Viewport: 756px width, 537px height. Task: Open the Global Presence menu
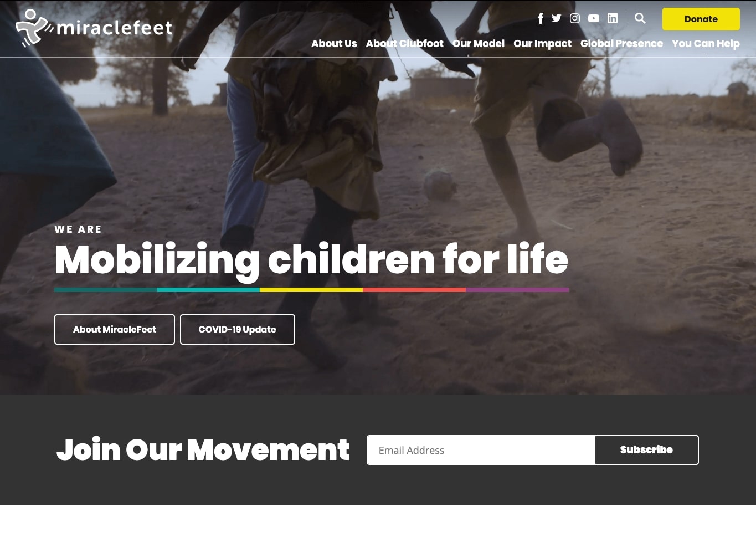coord(621,44)
